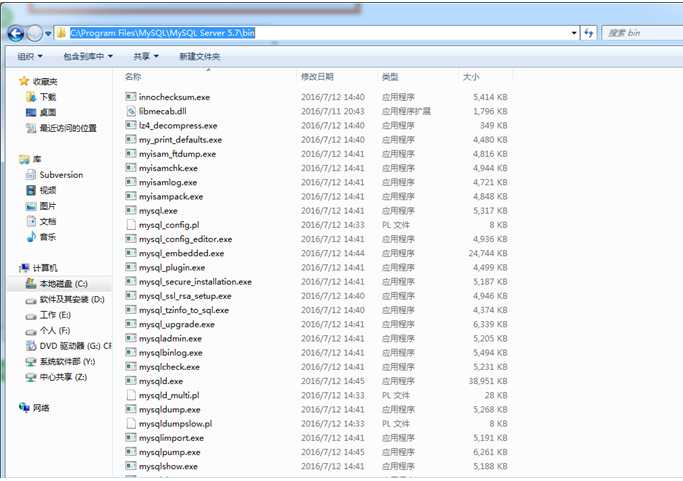Select the mysqld_multi.pl file icon
The height and width of the screenshot is (481, 683).
pyautogui.click(x=131, y=395)
